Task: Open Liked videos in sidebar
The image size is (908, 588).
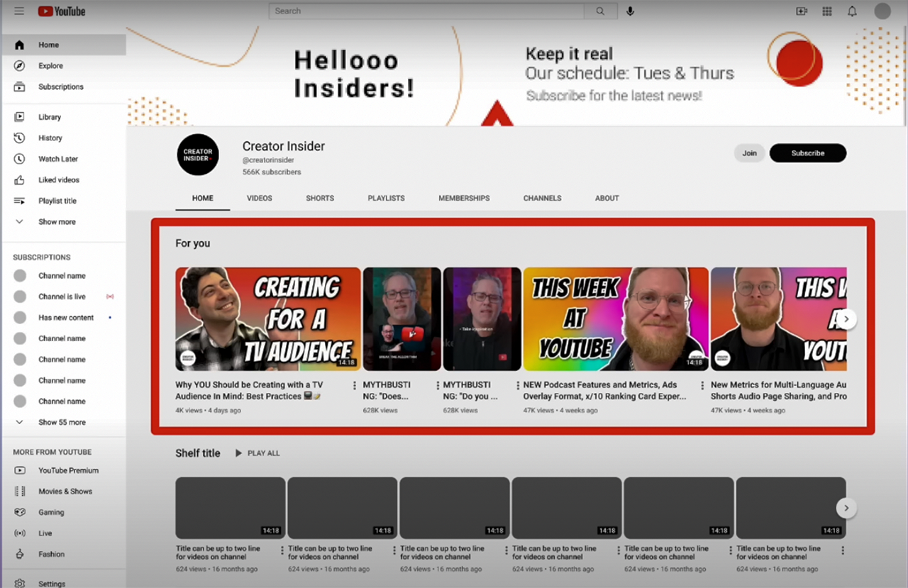Action: (58, 180)
